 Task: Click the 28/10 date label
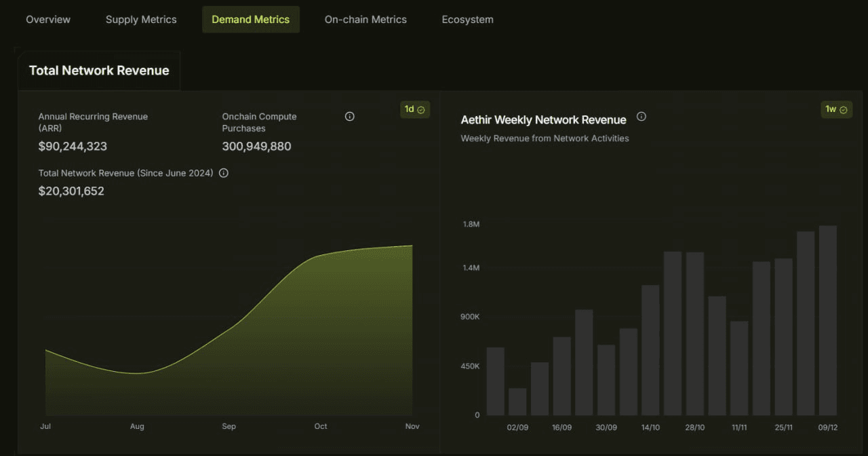(695, 427)
